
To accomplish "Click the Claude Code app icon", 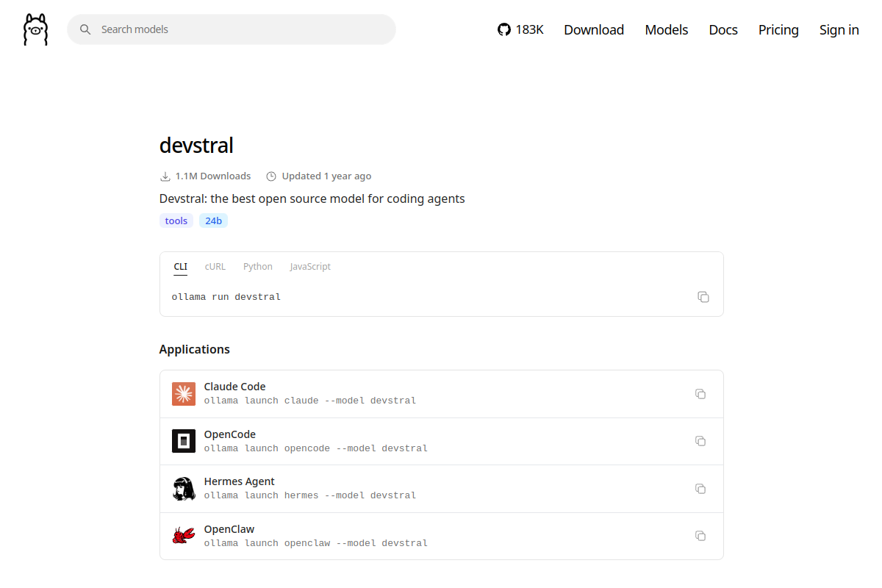I will click(x=184, y=394).
